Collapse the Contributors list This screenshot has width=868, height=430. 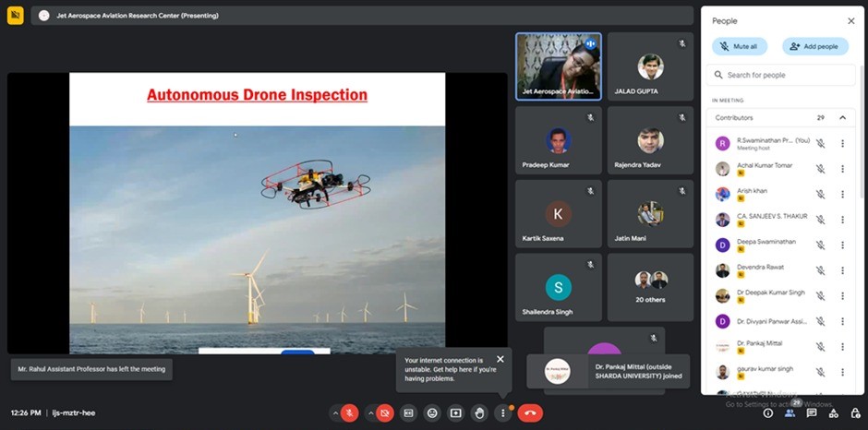(x=842, y=118)
